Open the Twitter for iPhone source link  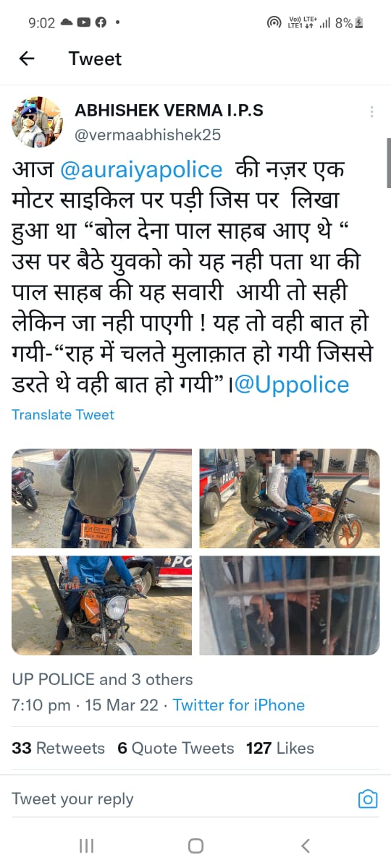(x=239, y=705)
